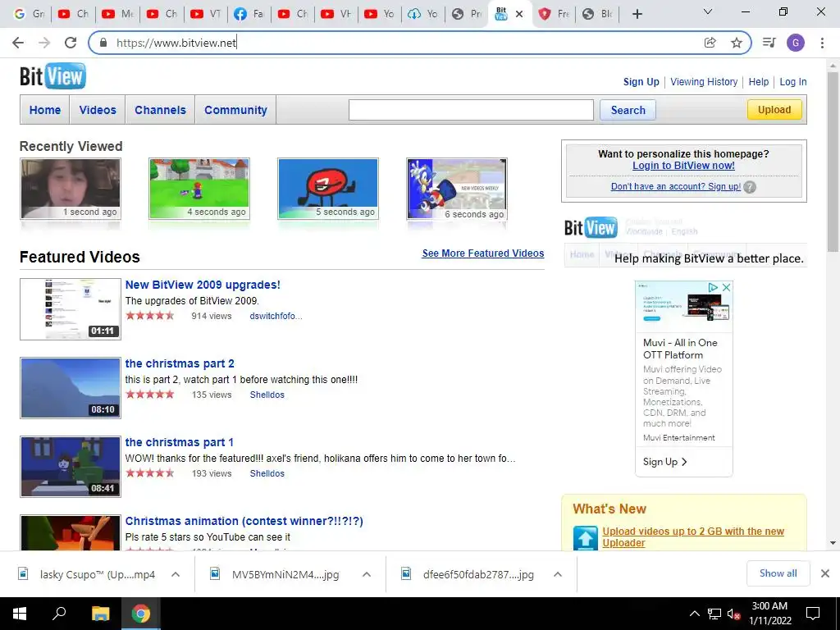Open dswitchfofo channel link
This screenshot has height=630, width=840.
point(276,316)
